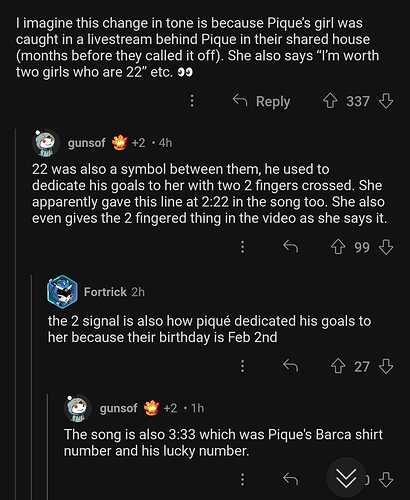
Task: Tap gunsof's avatar on the 1h comment
Action: pyautogui.click(x=78, y=408)
